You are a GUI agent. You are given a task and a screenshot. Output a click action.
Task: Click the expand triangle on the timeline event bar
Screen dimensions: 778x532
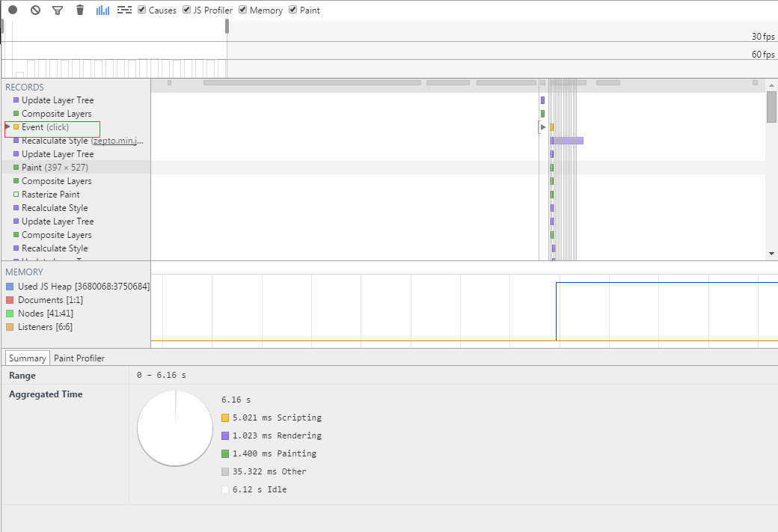tap(543, 127)
